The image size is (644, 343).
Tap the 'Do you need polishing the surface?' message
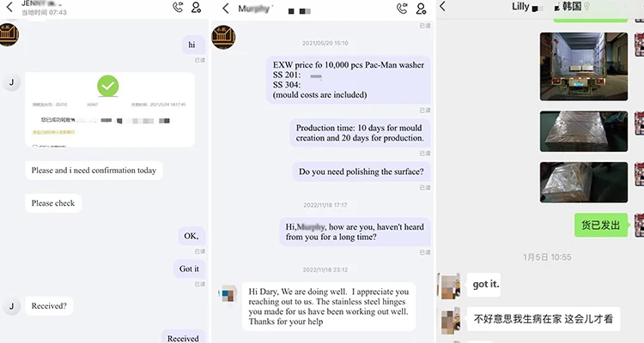coord(361,171)
